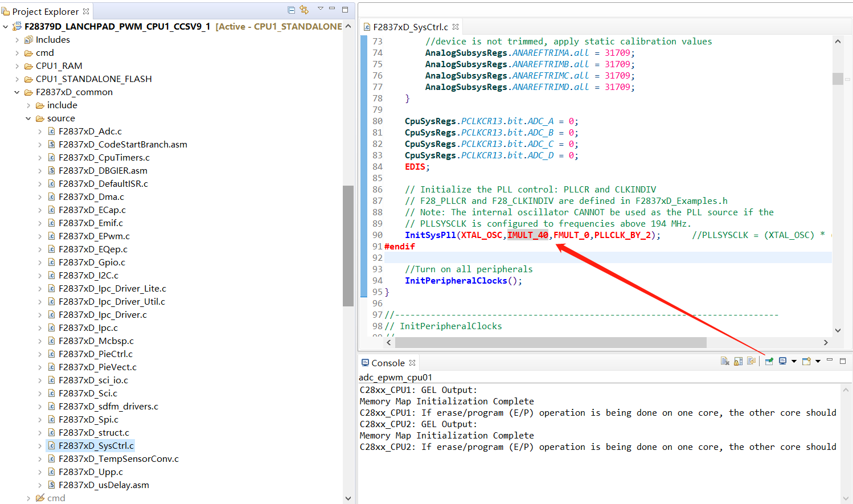
Task: Select the F2837xD_SysCtrl.c editor tab
Action: tap(411, 27)
